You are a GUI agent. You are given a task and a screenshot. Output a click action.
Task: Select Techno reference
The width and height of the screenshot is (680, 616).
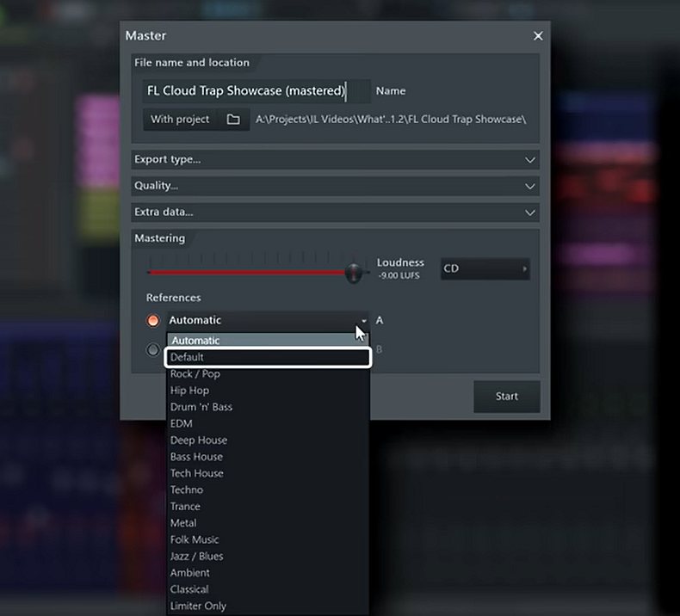[268, 490]
